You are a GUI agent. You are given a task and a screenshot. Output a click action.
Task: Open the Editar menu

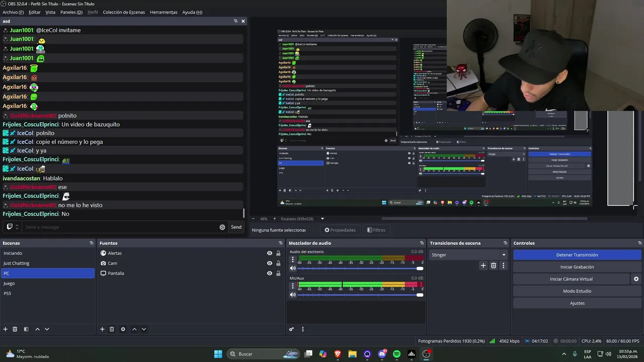point(35,12)
